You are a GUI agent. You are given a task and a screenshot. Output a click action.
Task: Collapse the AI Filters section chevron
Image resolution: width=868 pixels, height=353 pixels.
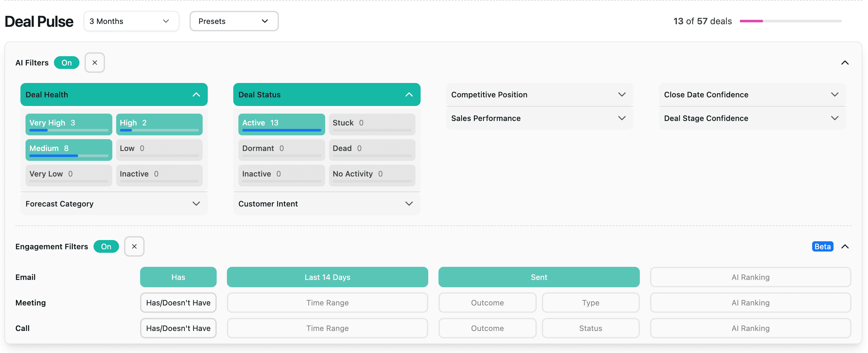[845, 63]
